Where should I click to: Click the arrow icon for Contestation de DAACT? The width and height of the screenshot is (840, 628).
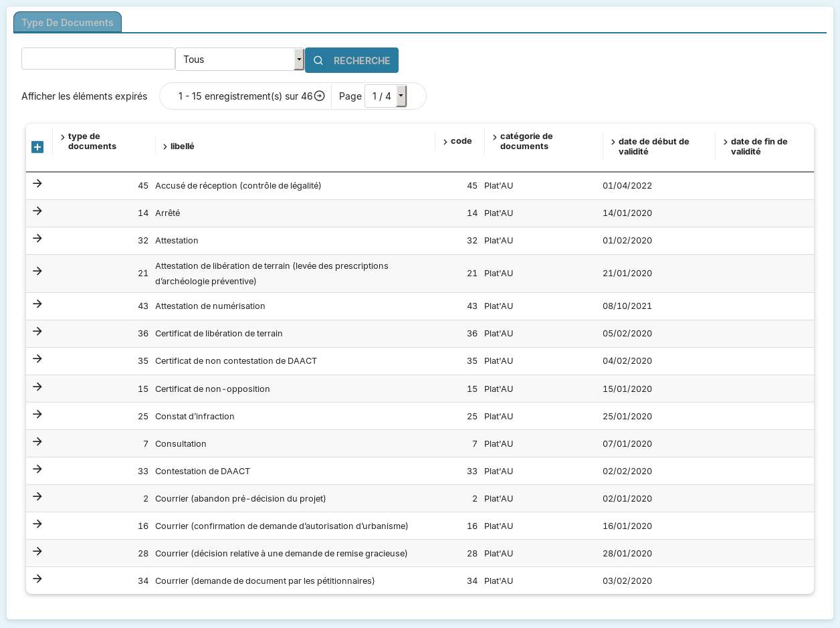point(37,469)
